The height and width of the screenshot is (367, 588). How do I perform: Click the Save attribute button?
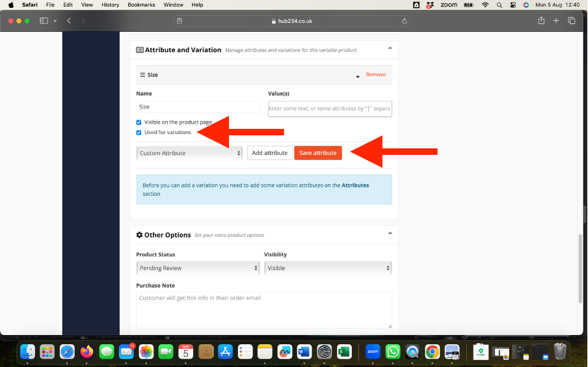(x=318, y=153)
